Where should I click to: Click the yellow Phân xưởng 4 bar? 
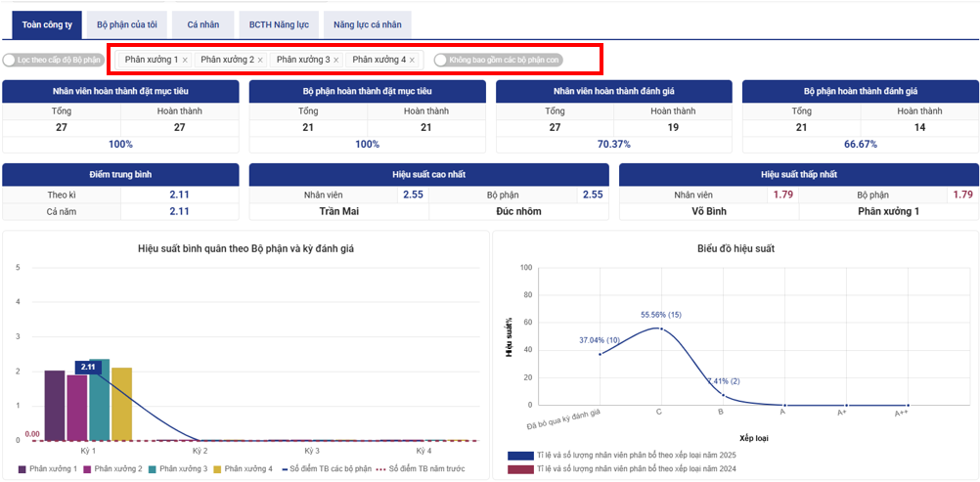[x=121, y=404]
